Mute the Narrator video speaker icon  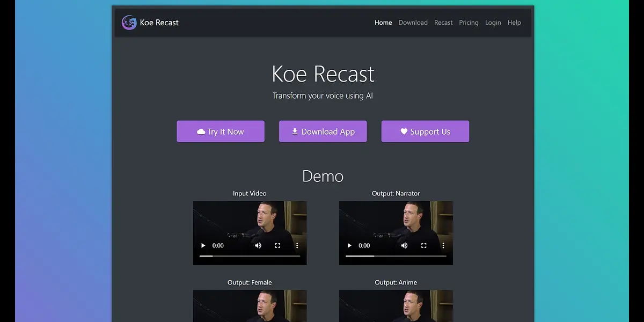tap(404, 246)
